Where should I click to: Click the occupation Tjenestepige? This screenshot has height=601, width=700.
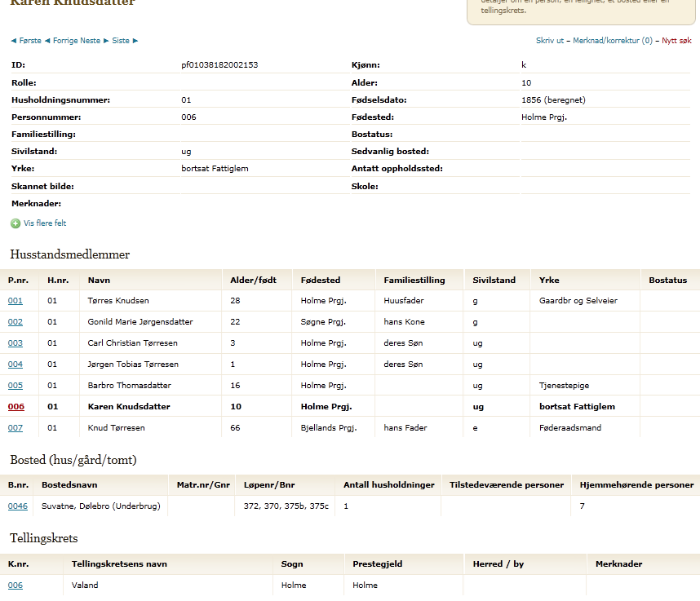pyautogui.click(x=565, y=386)
